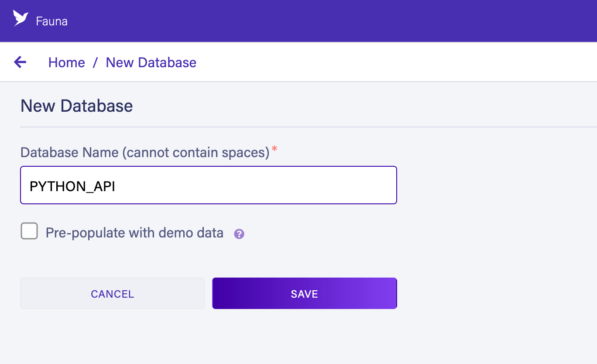Click the blank page area below the buttons
Screen dimensions: 597x364
click(298, 338)
